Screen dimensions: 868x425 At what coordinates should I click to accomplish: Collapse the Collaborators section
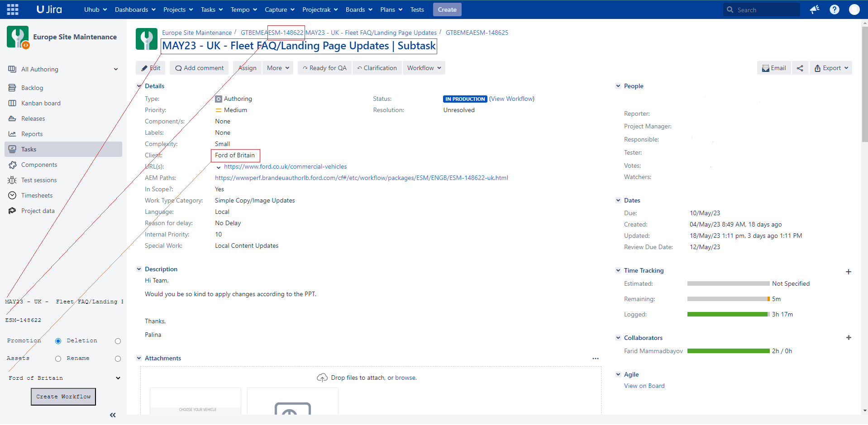coord(618,338)
